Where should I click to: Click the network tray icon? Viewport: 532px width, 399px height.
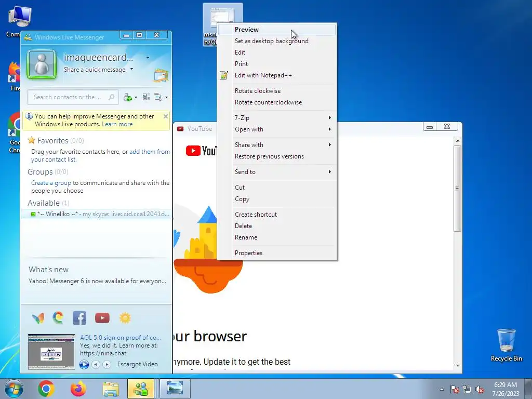point(467,389)
